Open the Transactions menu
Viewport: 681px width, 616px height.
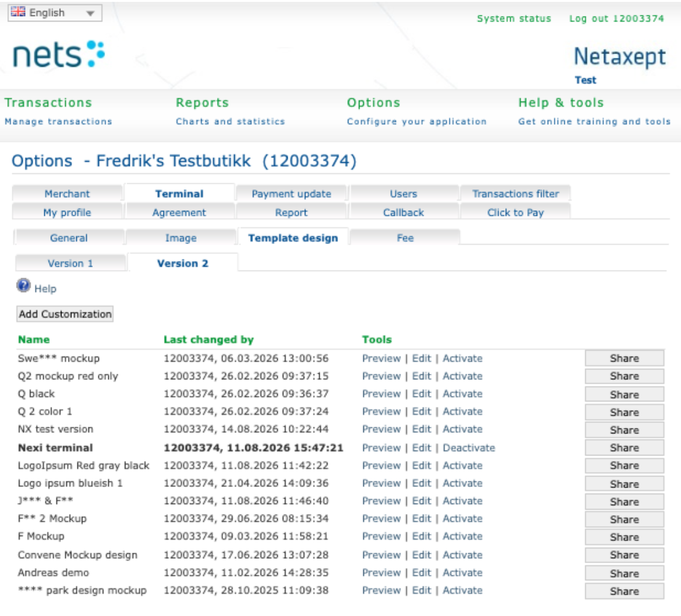[48, 103]
